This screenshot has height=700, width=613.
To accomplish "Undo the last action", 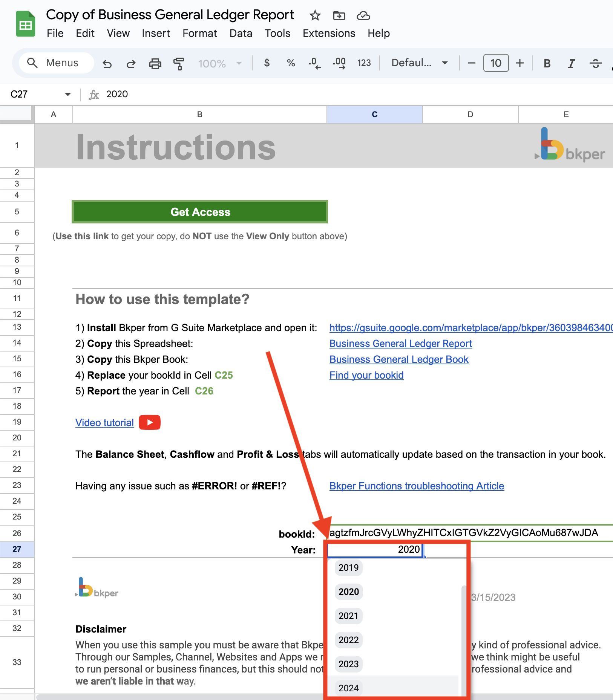I will pos(107,63).
